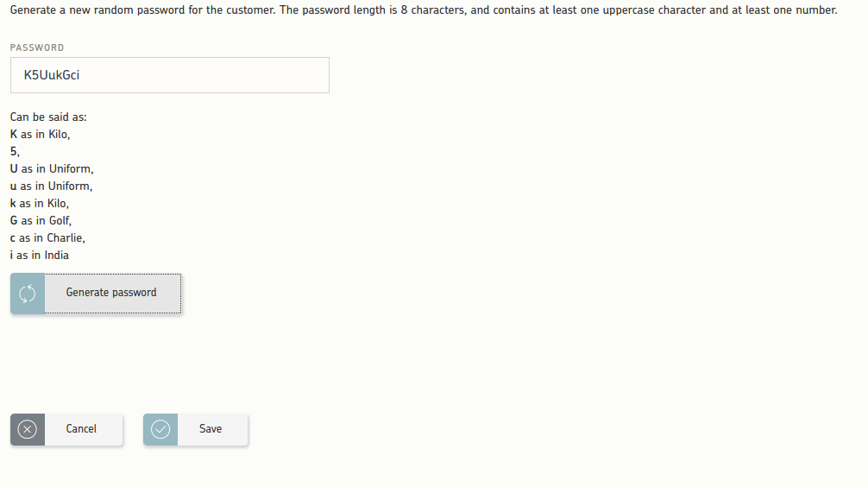This screenshot has width=868, height=487.
Task: Click the instruction sentence about generating password
Action: [x=424, y=10]
